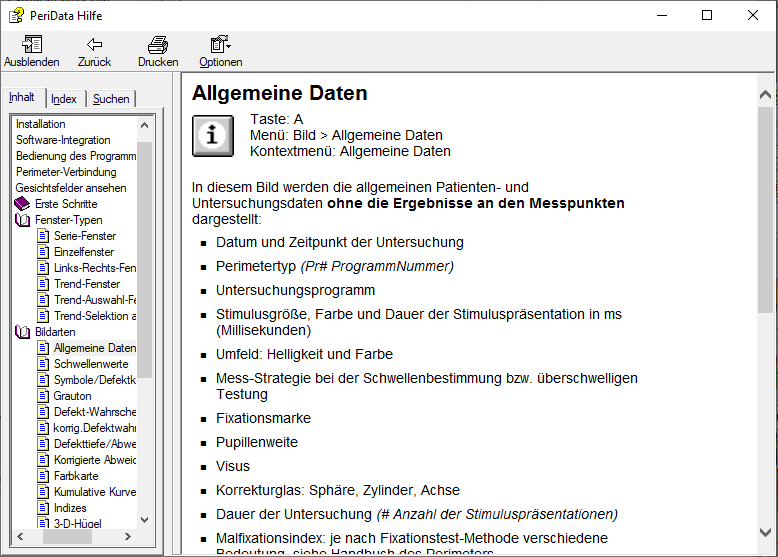Screen dimensions: 778x557
Task: Switch to the Index tab
Action: 64,99
